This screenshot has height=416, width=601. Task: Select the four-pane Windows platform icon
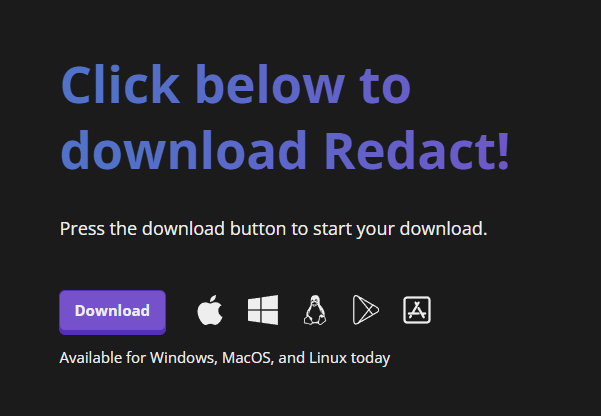[x=263, y=310]
